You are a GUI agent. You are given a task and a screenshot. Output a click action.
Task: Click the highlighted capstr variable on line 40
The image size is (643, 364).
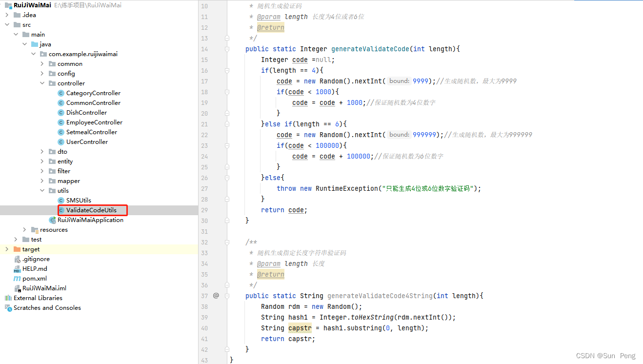click(x=300, y=328)
